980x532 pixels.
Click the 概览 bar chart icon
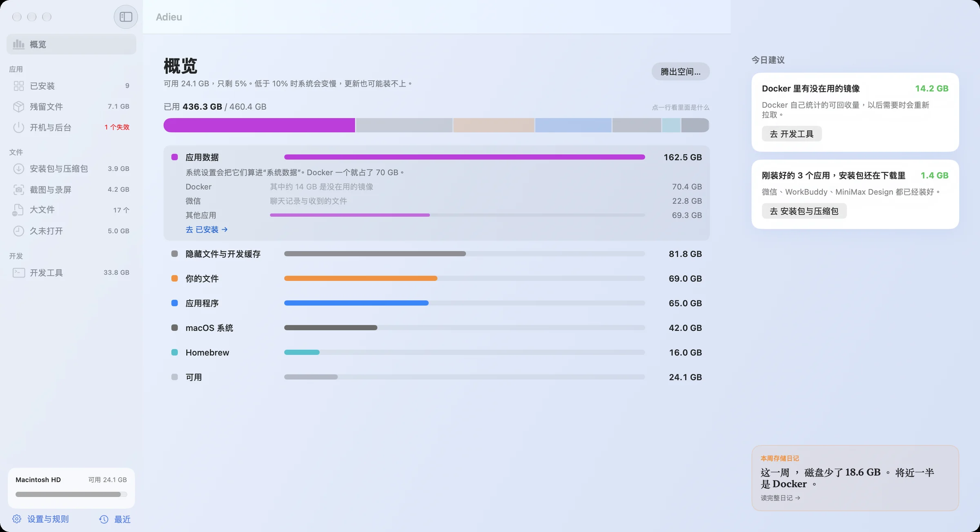pyautogui.click(x=18, y=44)
